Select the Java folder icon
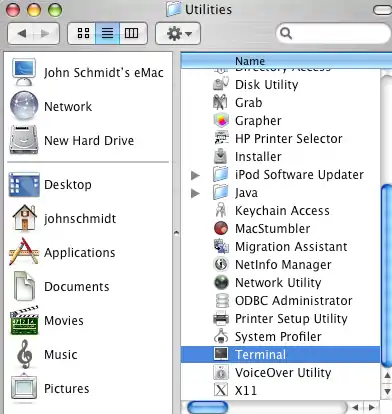The width and height of the screenshot is (392, 414). (221, 192)
